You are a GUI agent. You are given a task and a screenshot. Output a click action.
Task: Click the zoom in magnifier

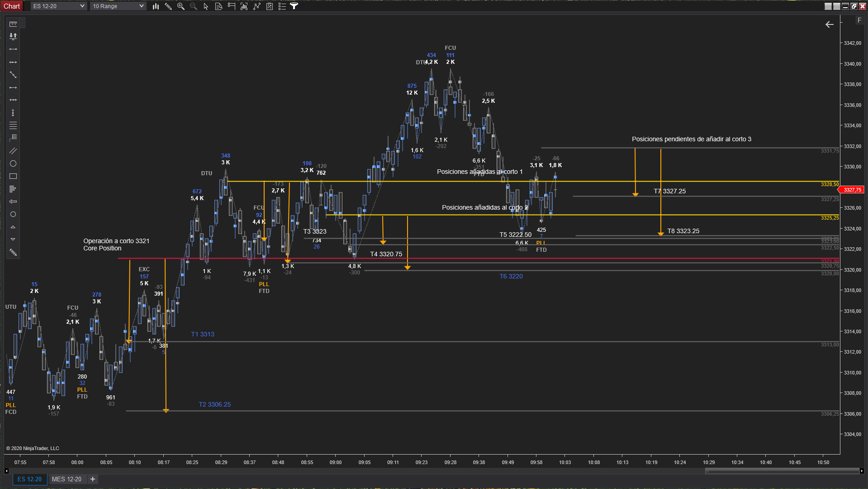point(181,6)
